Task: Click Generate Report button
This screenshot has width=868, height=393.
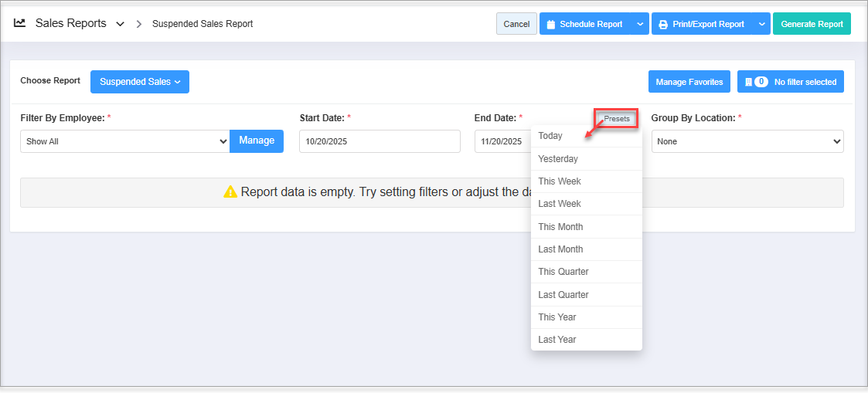Action: (812, 24)
